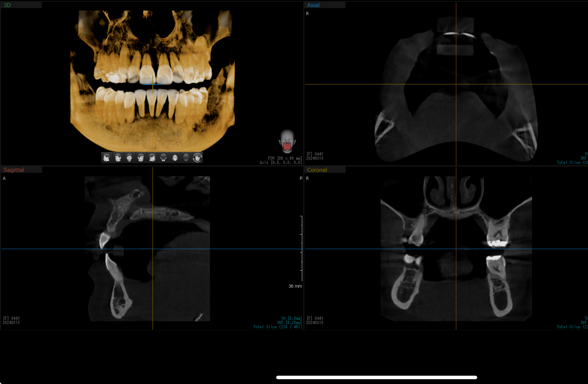The image size is (588, 384).
Task: Tap the white home indicator bar at bottom
Action: (x=377, y=377)
